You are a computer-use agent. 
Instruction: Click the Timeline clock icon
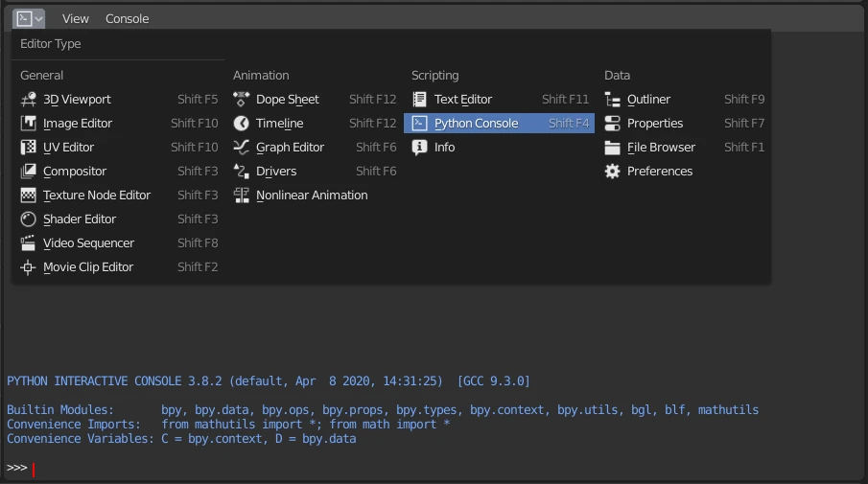click(x=242, y=124)
